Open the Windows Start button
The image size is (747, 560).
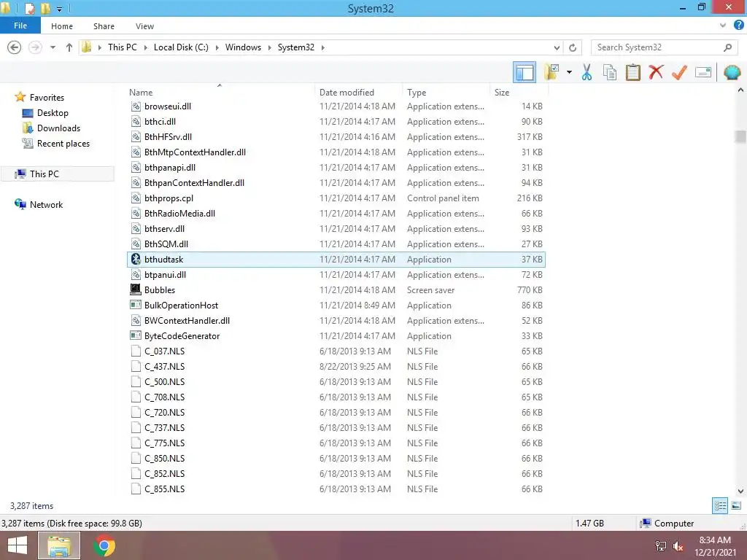18,545
